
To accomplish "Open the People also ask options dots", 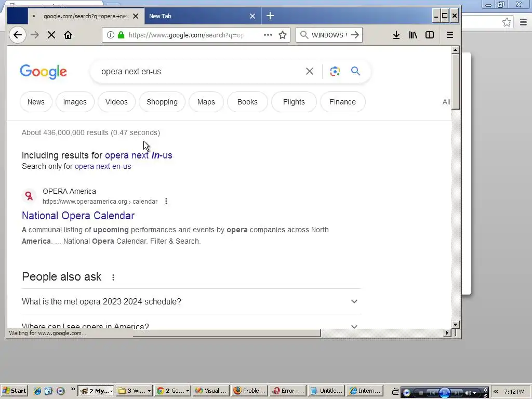I will [113, 277].
